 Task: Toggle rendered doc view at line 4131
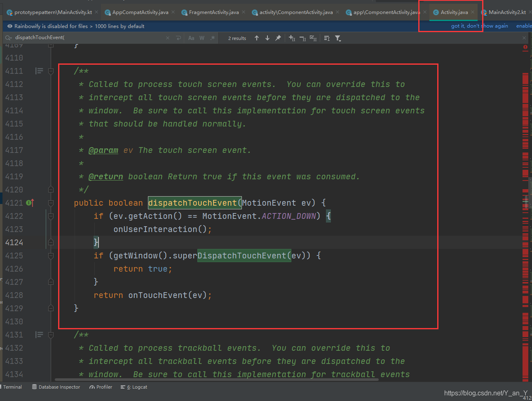[x=39, y=335]
